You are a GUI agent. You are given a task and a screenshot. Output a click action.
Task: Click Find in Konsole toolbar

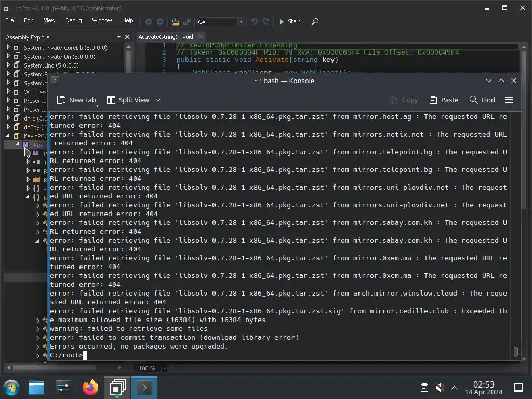tap(482, 100)
